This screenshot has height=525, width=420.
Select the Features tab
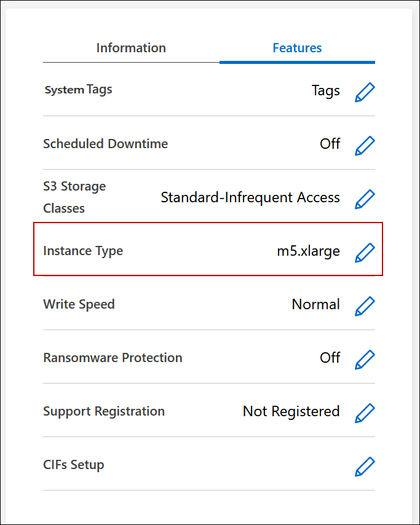point(297,48)
